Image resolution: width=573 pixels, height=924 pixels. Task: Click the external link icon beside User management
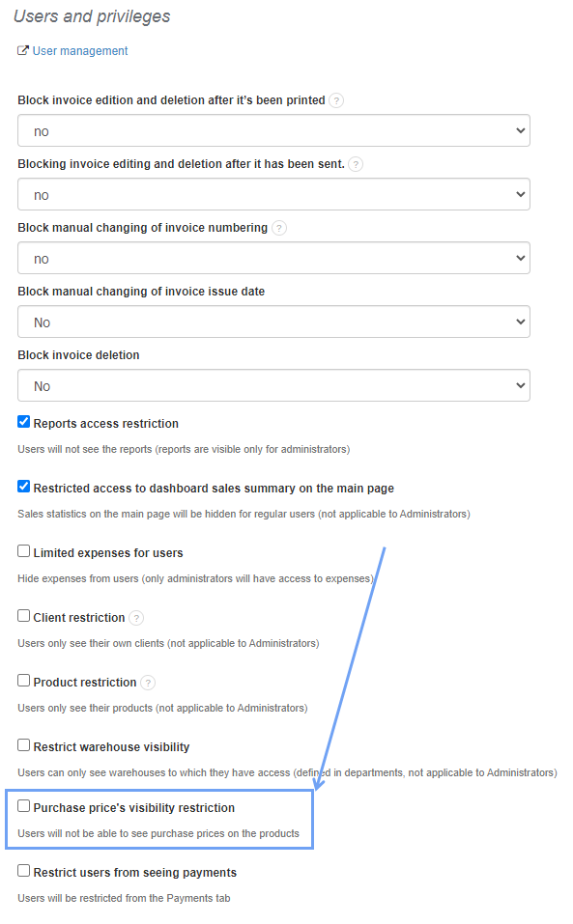pos(22,50)
